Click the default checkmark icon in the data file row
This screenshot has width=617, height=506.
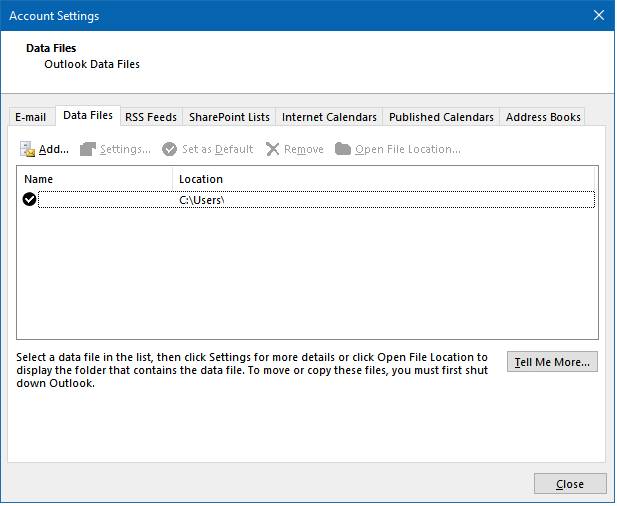tap(30, 200)
